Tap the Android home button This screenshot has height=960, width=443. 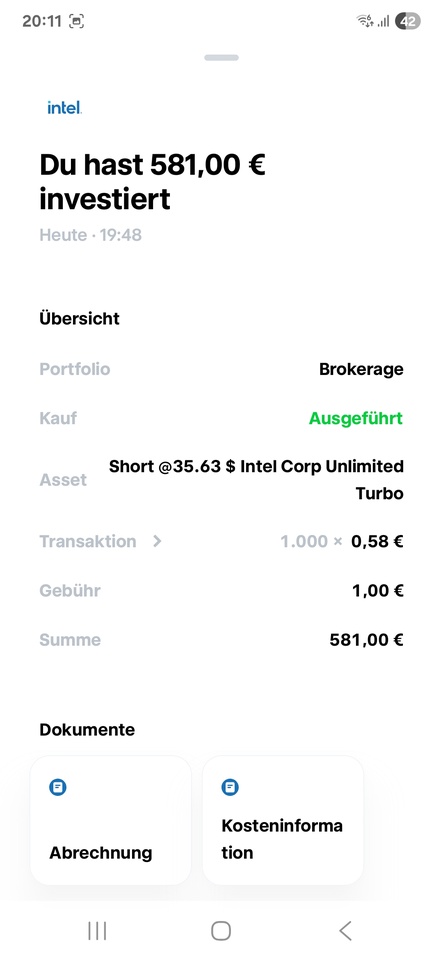(x=221, y=931)
